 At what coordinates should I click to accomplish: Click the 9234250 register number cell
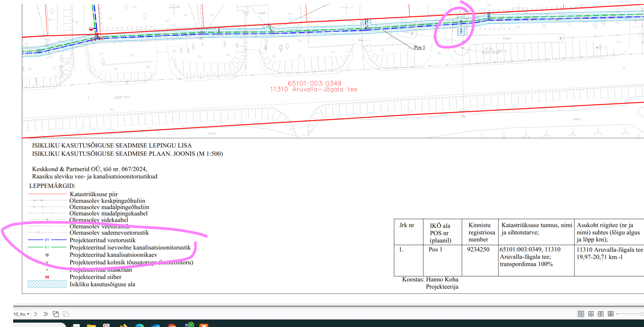[478, 250]
